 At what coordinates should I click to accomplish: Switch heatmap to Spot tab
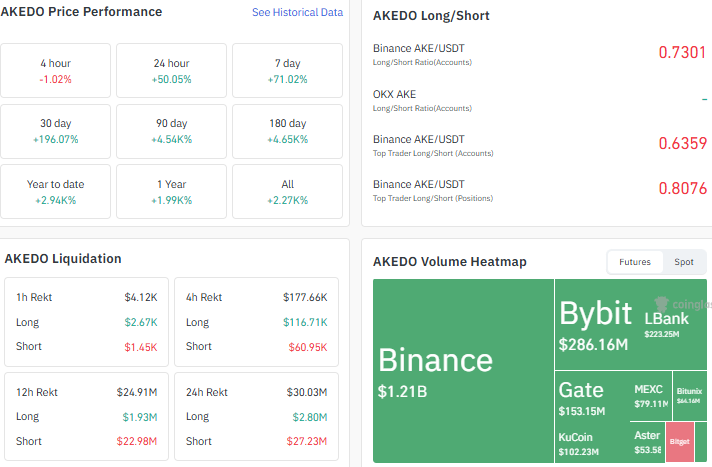[683, 262]
